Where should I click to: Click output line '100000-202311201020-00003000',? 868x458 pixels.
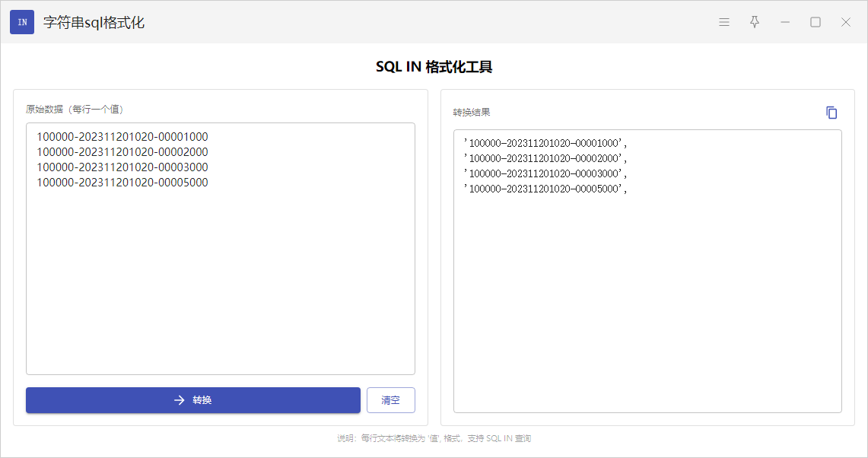coord(545,173)
